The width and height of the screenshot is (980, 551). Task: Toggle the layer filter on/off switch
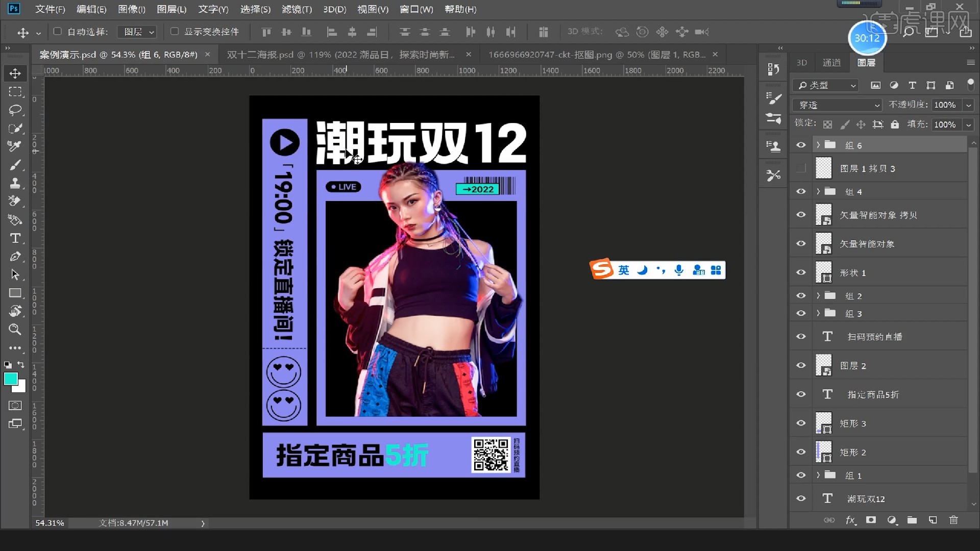pos(970,84)
